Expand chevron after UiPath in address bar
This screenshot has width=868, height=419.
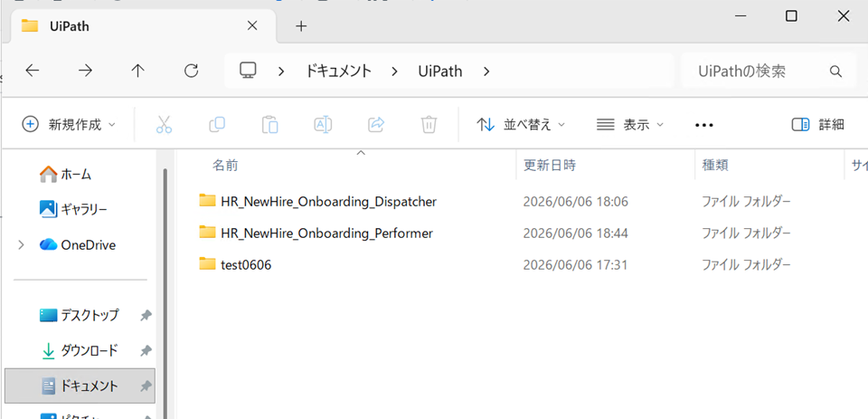(486, 71)
